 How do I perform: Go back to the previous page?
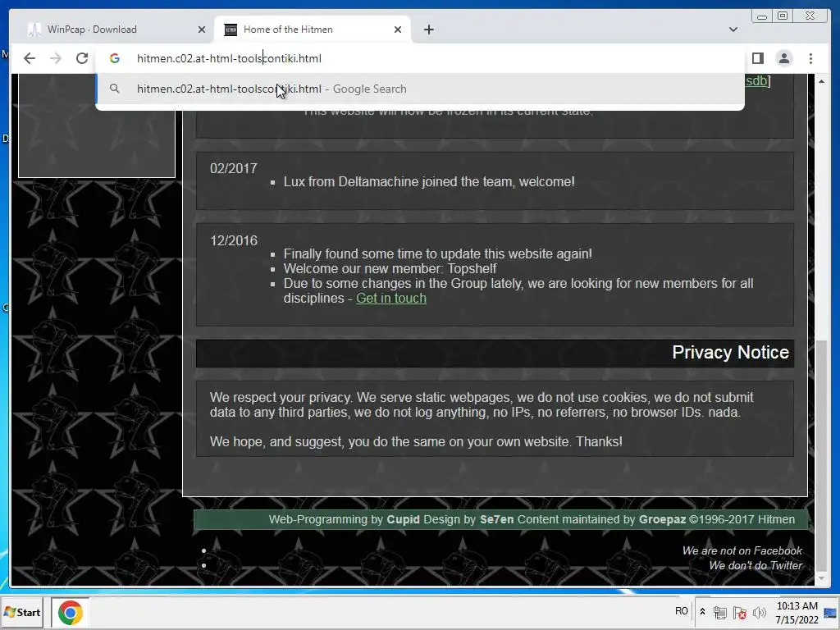coord(30,58)
